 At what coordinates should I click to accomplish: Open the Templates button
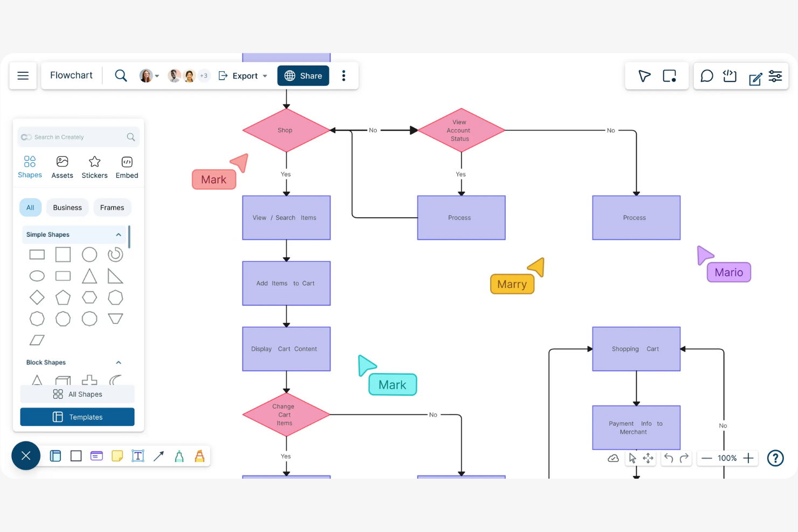coord(77,417)
